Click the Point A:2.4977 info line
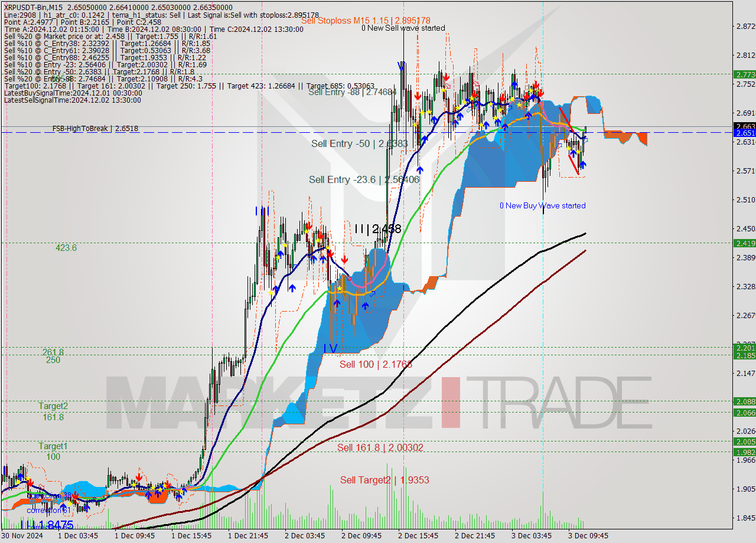756x543 pixels. pyautogui.click(x=83, y=22)
